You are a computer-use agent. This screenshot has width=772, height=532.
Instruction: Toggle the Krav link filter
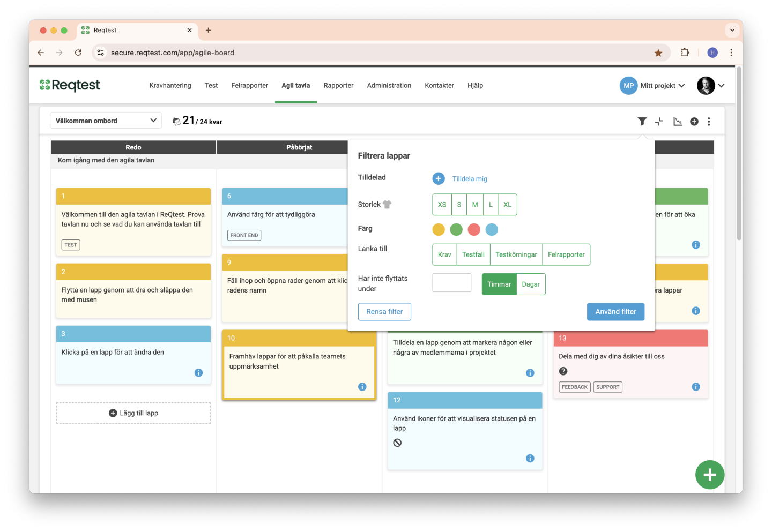(444, 254)
